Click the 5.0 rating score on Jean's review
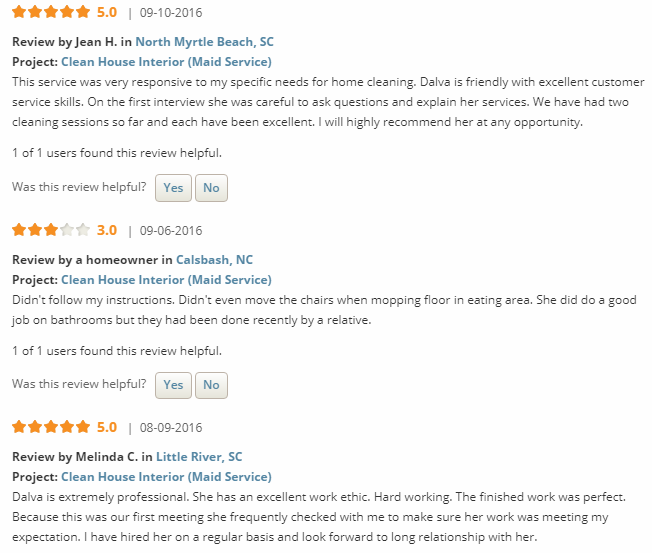Screen dimensions: 652x553 coord(107,13)
